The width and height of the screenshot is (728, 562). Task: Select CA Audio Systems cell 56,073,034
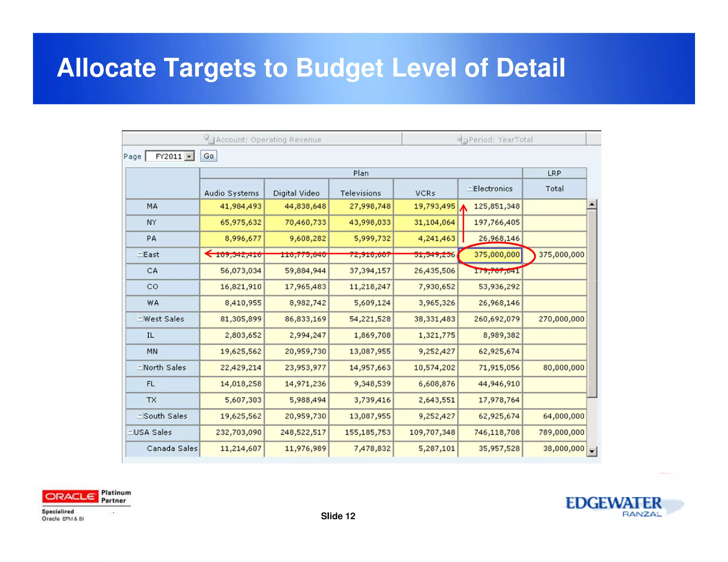pos(232,271)
